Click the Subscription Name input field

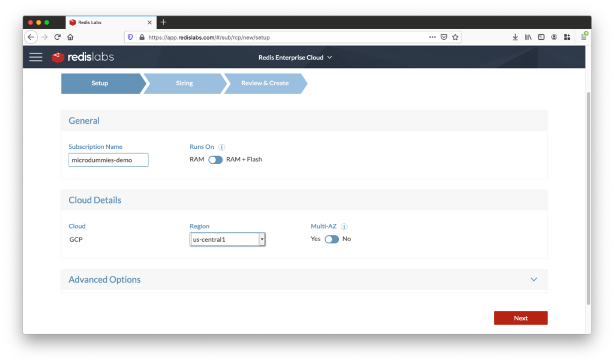tap(108, 160)
